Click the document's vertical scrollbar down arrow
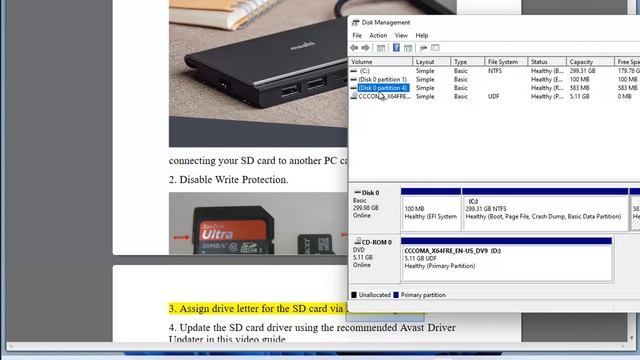This screenshot has width=640, height=360. [631, 338]
